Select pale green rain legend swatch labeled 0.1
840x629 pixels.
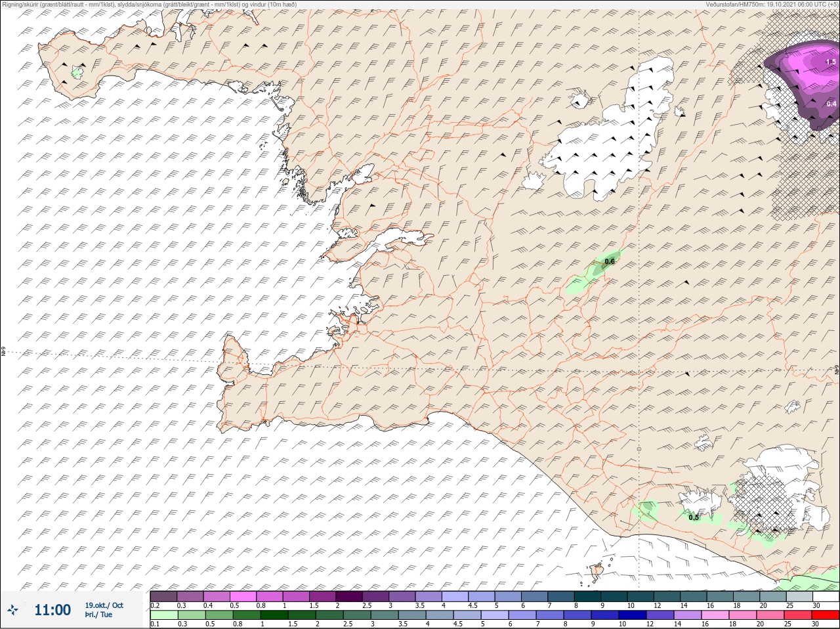pyautogui.click(x=163, y=615)
